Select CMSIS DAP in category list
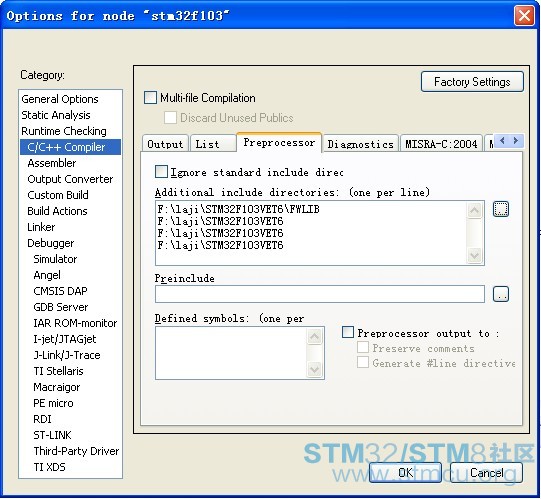Viewport: 541px width, 499px height. [x=70, y=291]
